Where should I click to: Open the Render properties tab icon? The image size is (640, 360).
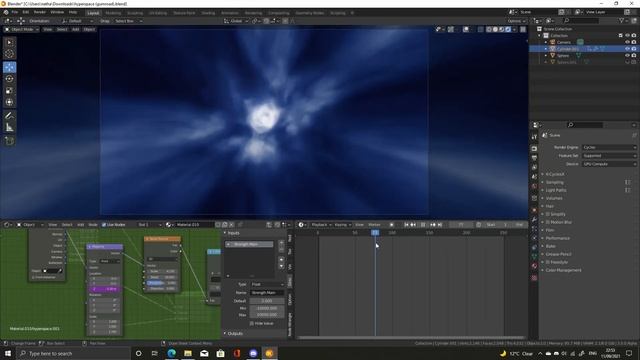[x=534, y=149]
